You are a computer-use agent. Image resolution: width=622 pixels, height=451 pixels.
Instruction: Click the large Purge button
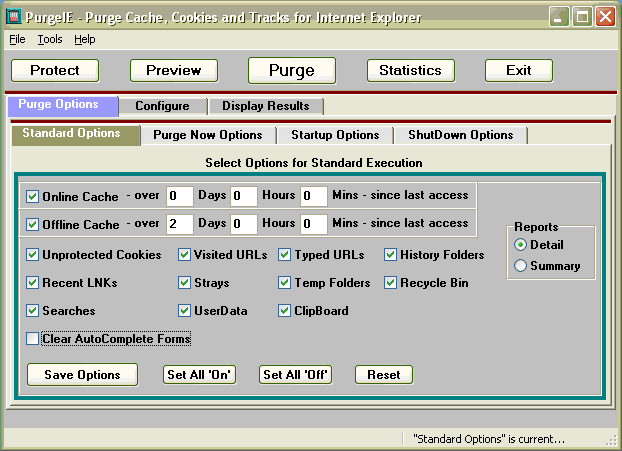point(292,71)
